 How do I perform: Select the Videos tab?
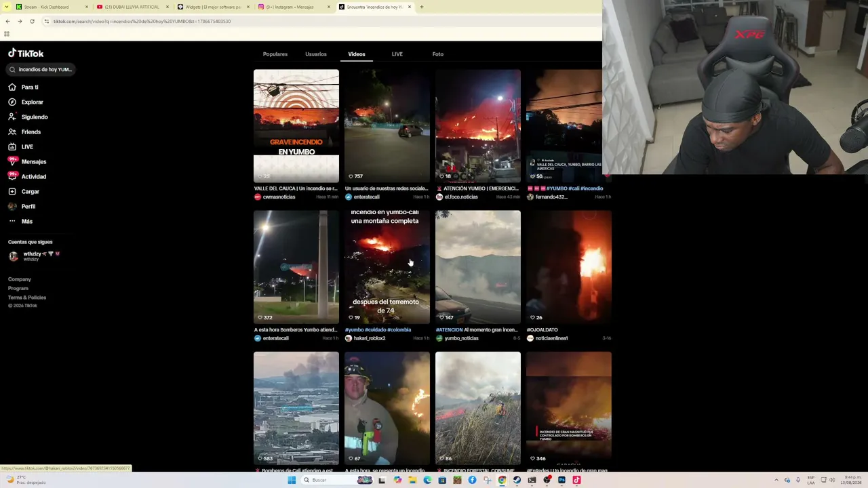click(357, 54)
